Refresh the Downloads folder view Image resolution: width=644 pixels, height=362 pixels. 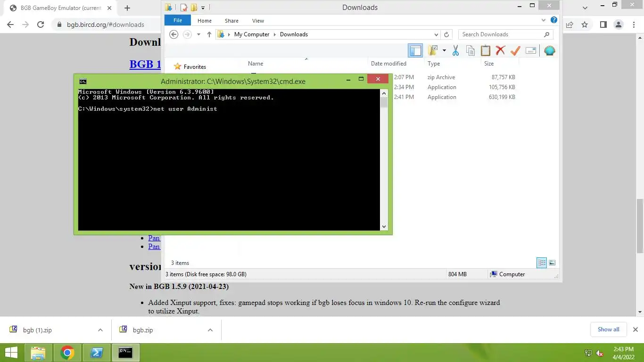tap(446, 34)
